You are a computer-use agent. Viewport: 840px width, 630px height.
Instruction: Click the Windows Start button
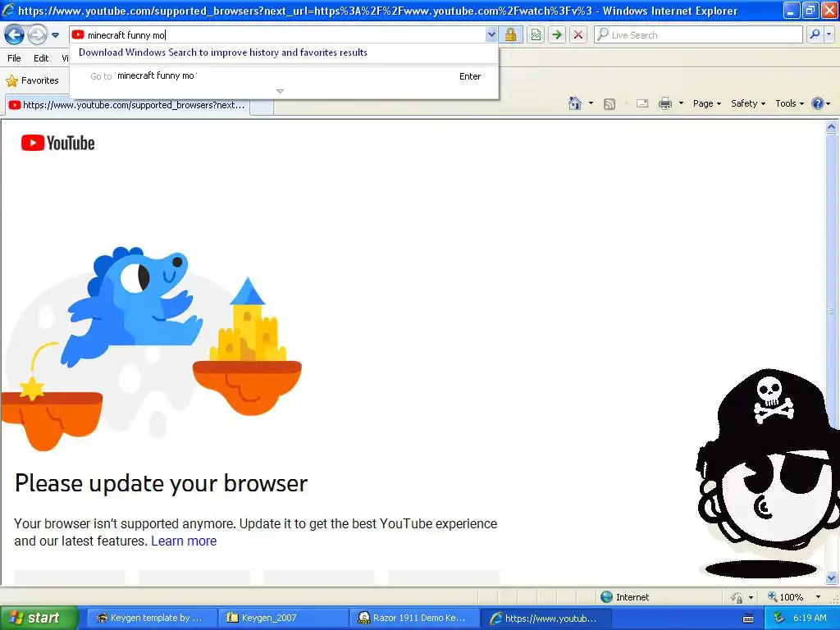(39, 618)
